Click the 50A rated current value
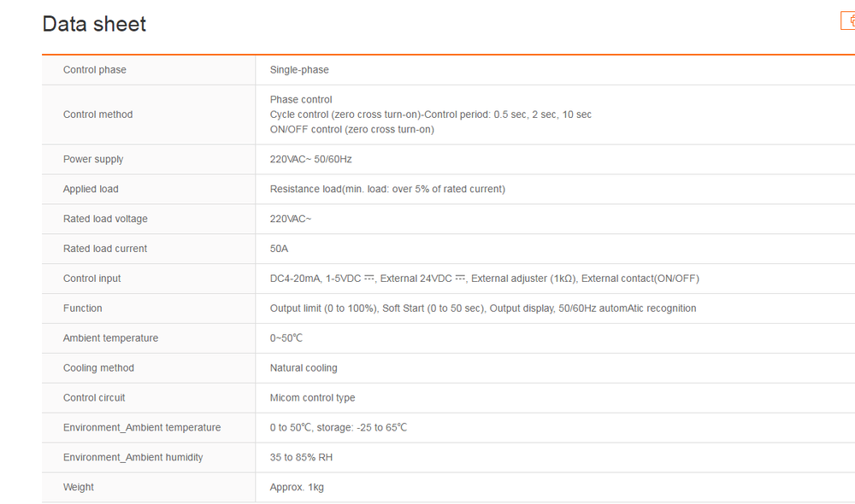This screenshot has width=855, height=504. (280, 249)
